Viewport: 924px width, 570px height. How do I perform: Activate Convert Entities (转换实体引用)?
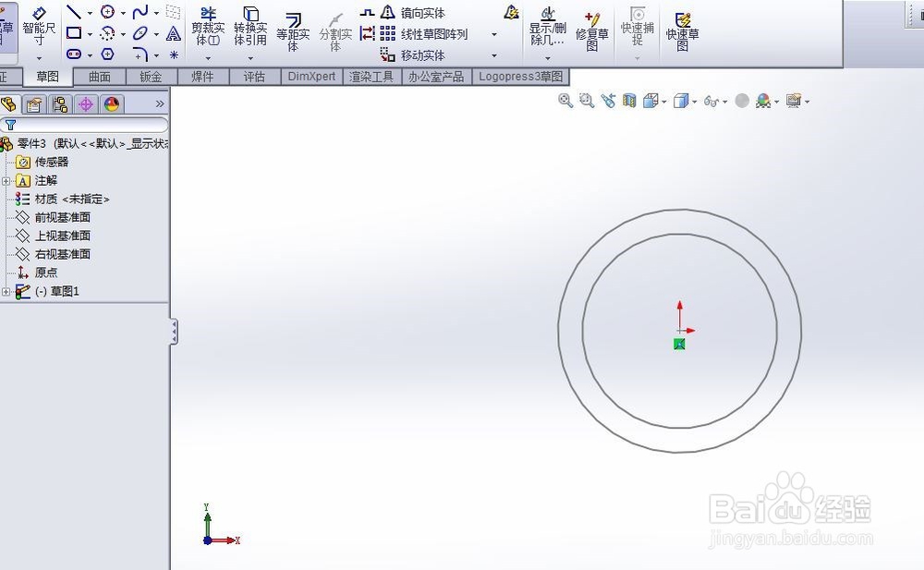[x=250, y=27]
